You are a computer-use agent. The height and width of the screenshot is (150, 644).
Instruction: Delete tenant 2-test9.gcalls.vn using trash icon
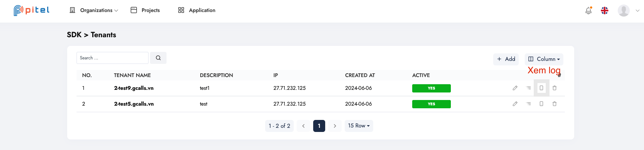[x=554, y=88]
